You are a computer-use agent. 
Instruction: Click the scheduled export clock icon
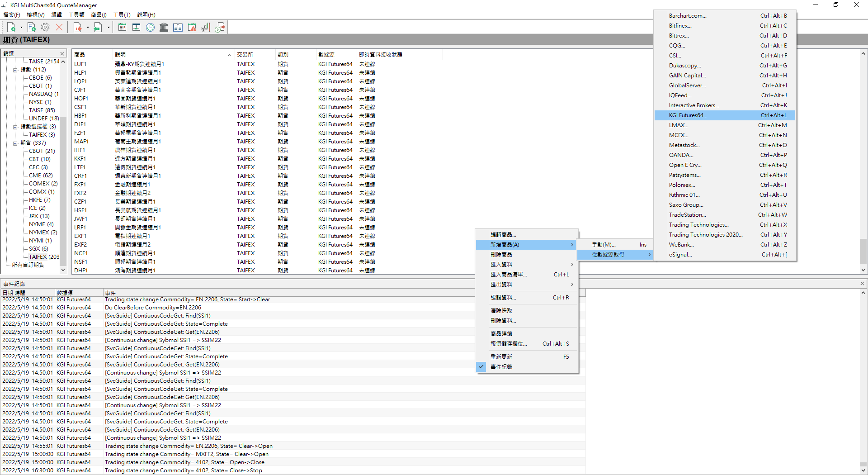tap(220, 27)
